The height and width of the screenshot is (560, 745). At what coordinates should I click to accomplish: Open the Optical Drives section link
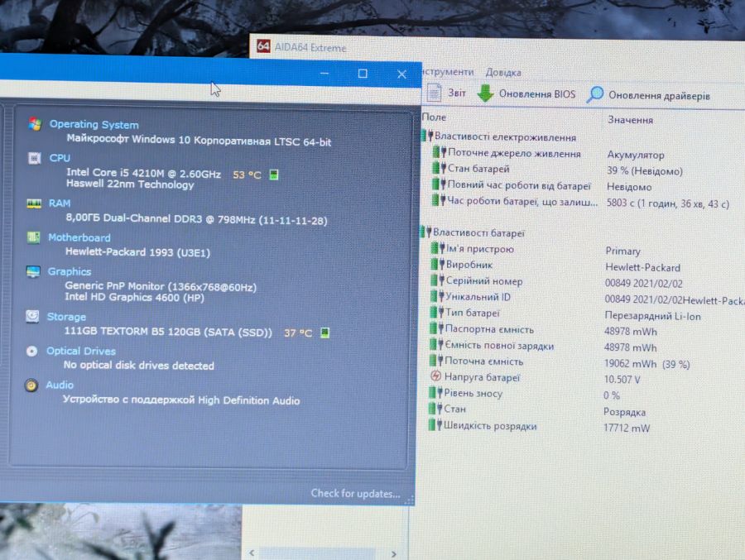tap(81, 351)
